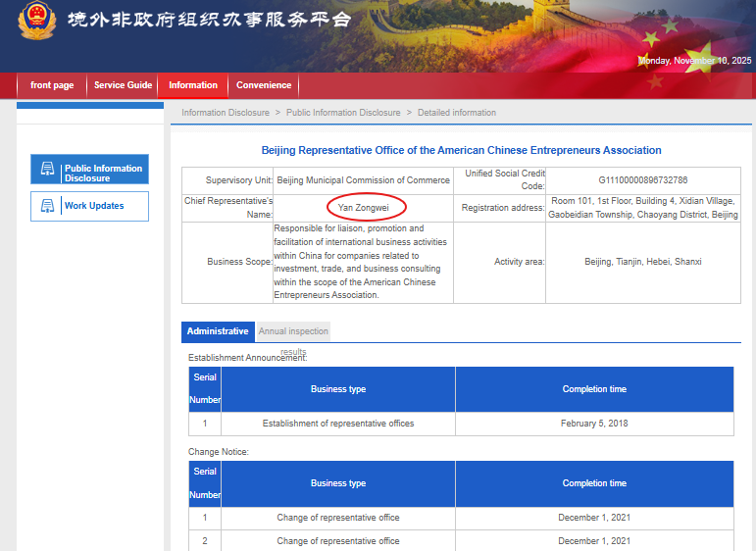Switch to Annual inspection results tab

click(x=293, y=331)
